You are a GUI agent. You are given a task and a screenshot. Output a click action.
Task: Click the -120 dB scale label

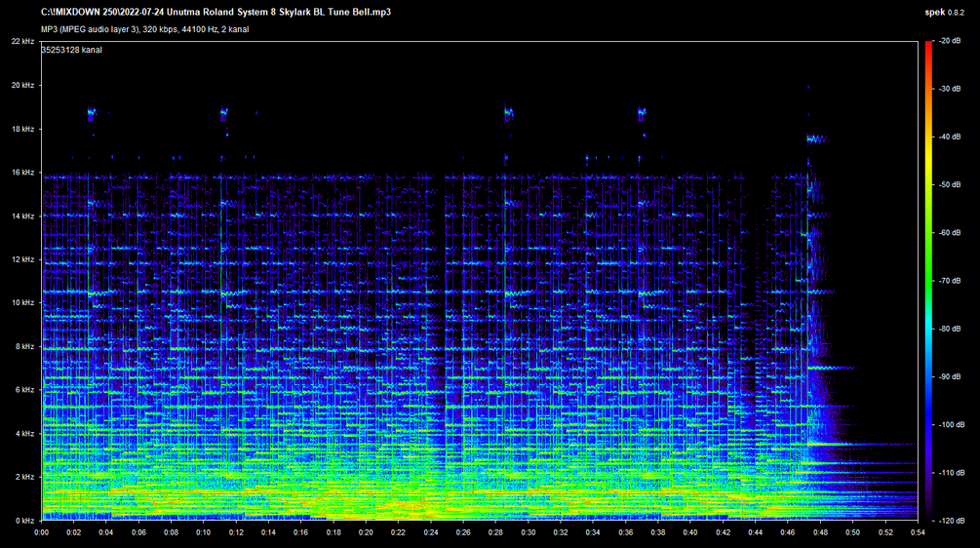[x=952, y=521]
